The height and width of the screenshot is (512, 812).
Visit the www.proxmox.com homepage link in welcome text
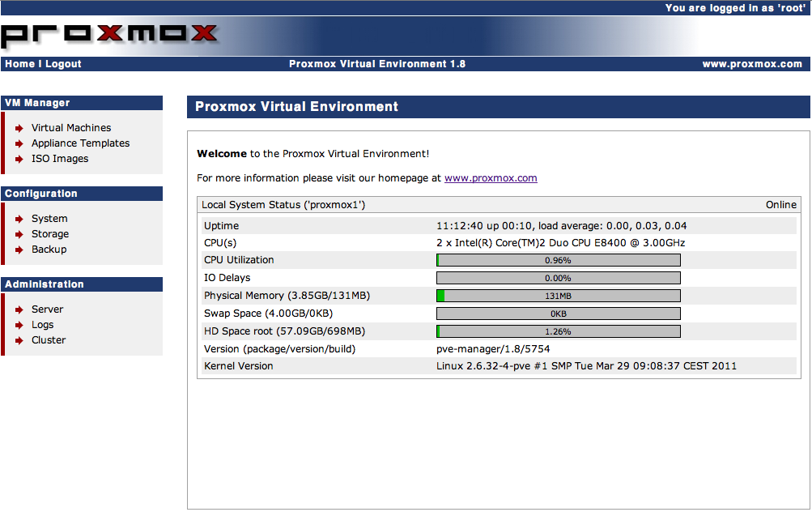click(491, 178)
